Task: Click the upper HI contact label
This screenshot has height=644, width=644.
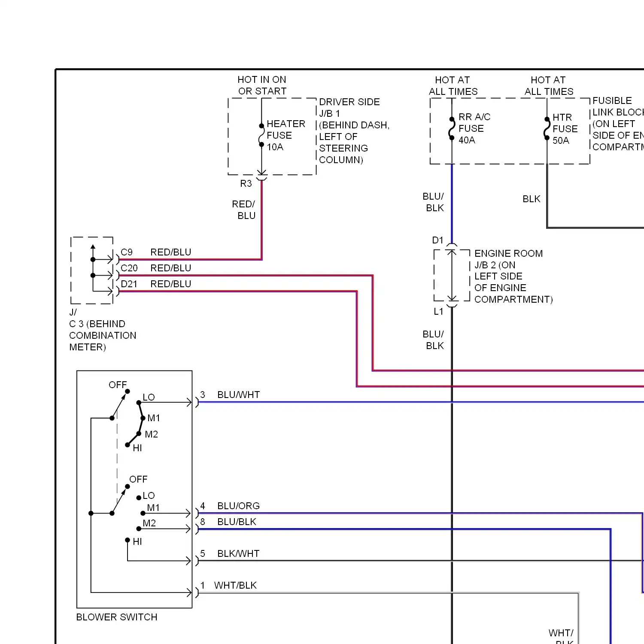Action: tap(137, 448)
